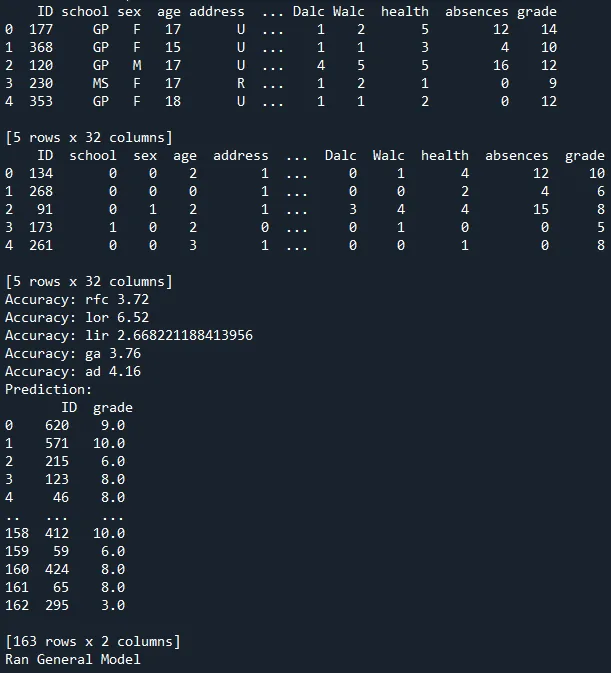Click predicted grade 3.0

(x=113, y=606)
